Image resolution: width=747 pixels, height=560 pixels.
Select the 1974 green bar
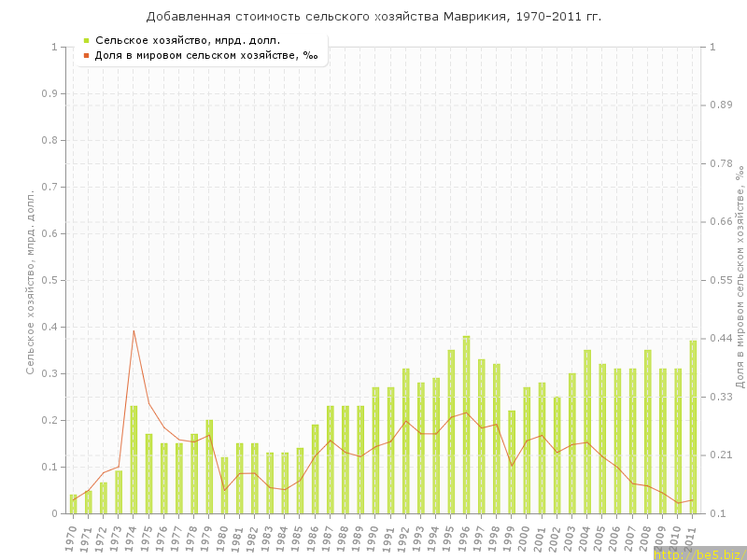[134, 459]
